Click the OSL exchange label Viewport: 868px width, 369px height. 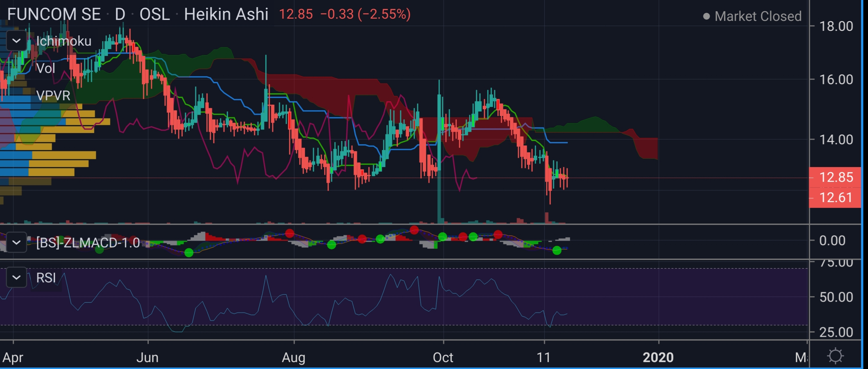155,14
